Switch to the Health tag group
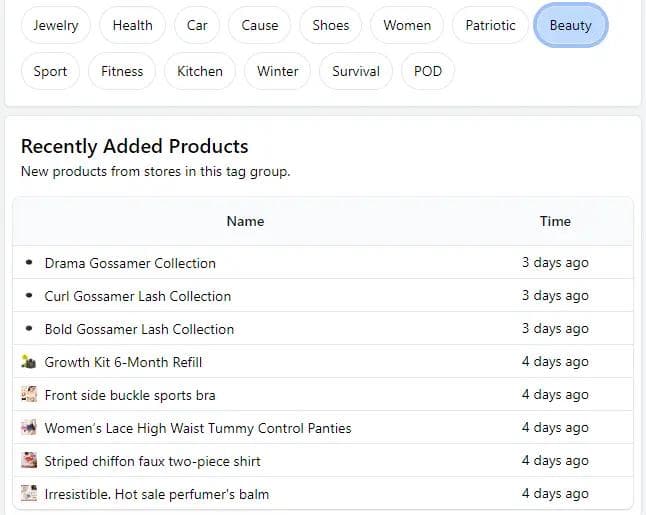The image size is (646, 515). point(132,25)
